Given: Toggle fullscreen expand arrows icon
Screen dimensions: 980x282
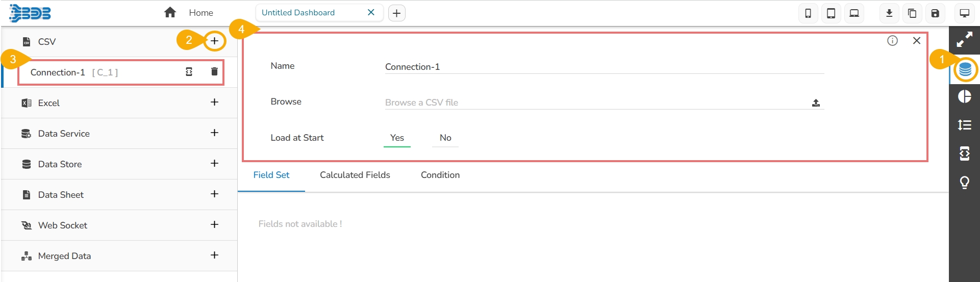Looking at the screenshot, I should 964,40.
